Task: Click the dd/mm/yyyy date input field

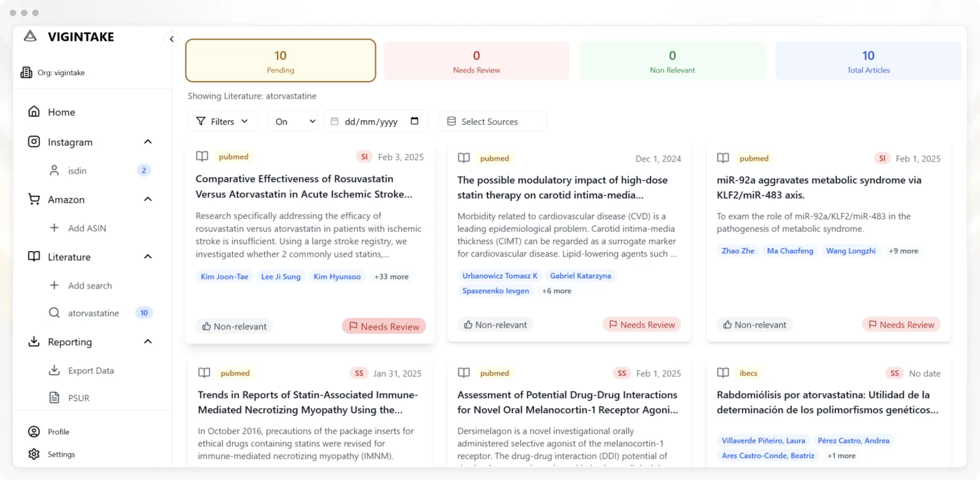Action: tap(376, 121)
